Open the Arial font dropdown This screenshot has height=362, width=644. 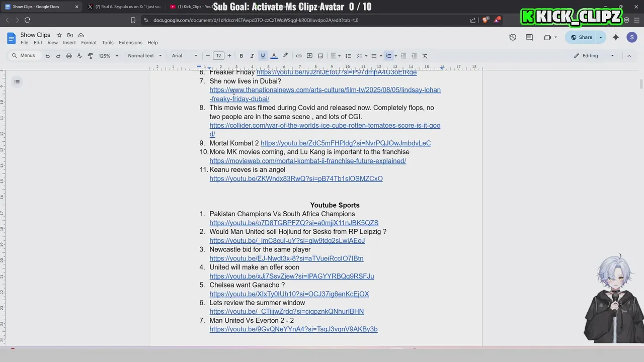click(185, 56)
